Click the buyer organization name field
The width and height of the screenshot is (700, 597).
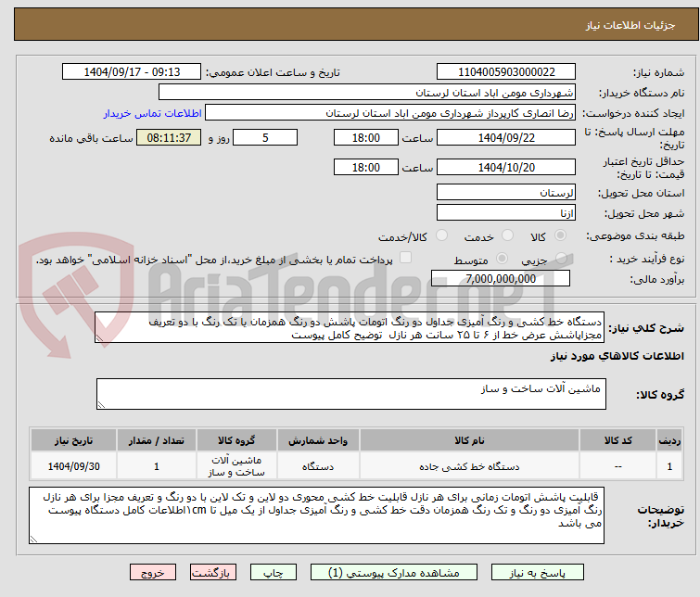367,93
